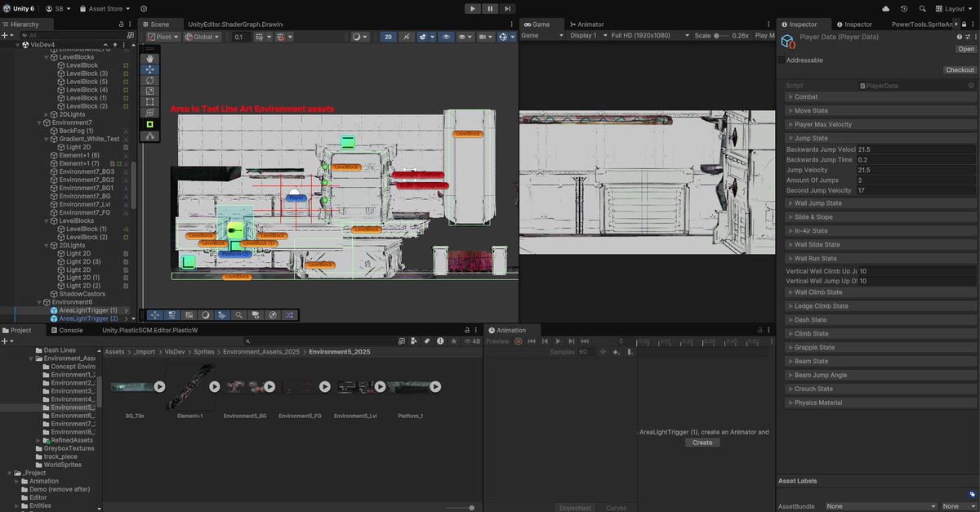
Task: Select the Element+1 asset thumbnail
Action: (189, 388)
